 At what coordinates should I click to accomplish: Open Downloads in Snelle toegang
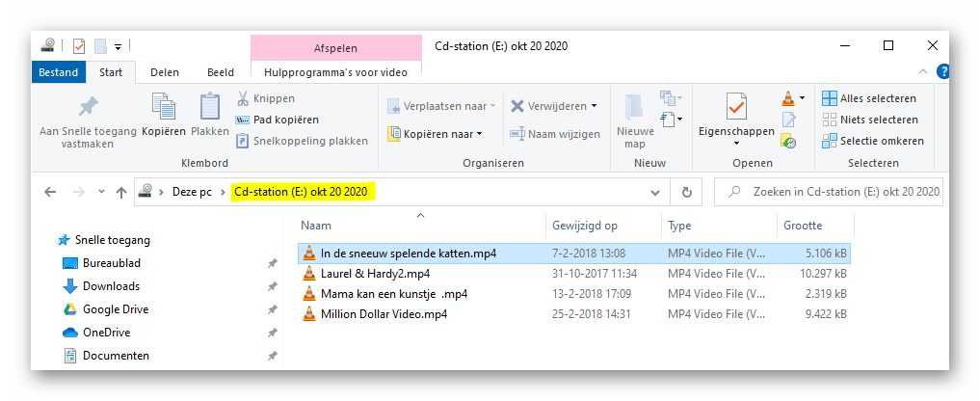(x=110, y=286)
